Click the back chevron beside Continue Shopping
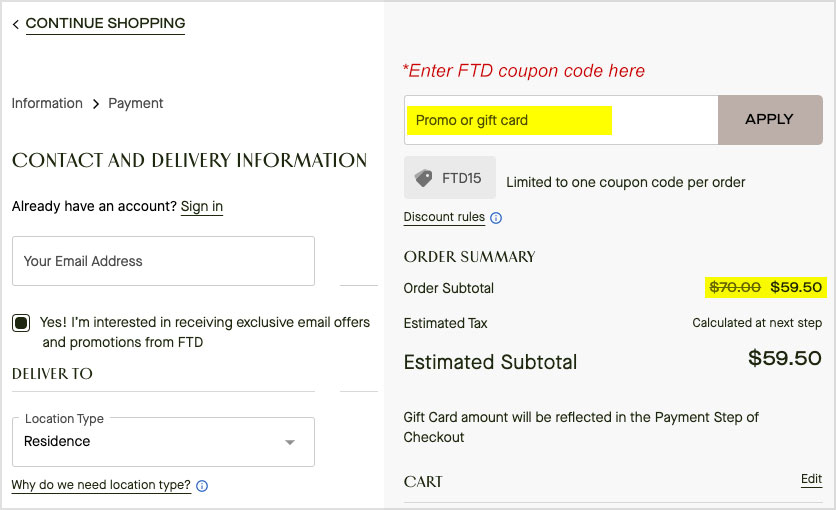Image resolution: width=836 pixels, height=510 pixels. [15, 24]
